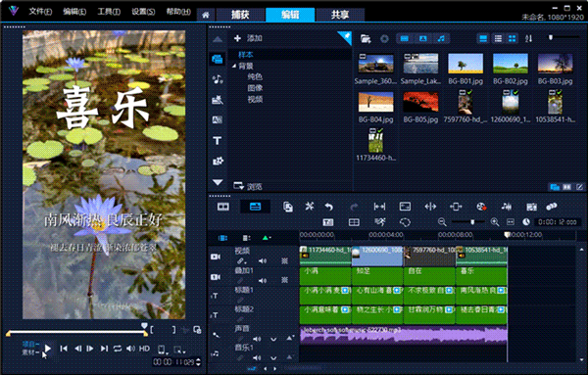This screenshot has width=588, height=375.
Task: Open the multi-camera editor circles icon
Action: coord(552,207)
